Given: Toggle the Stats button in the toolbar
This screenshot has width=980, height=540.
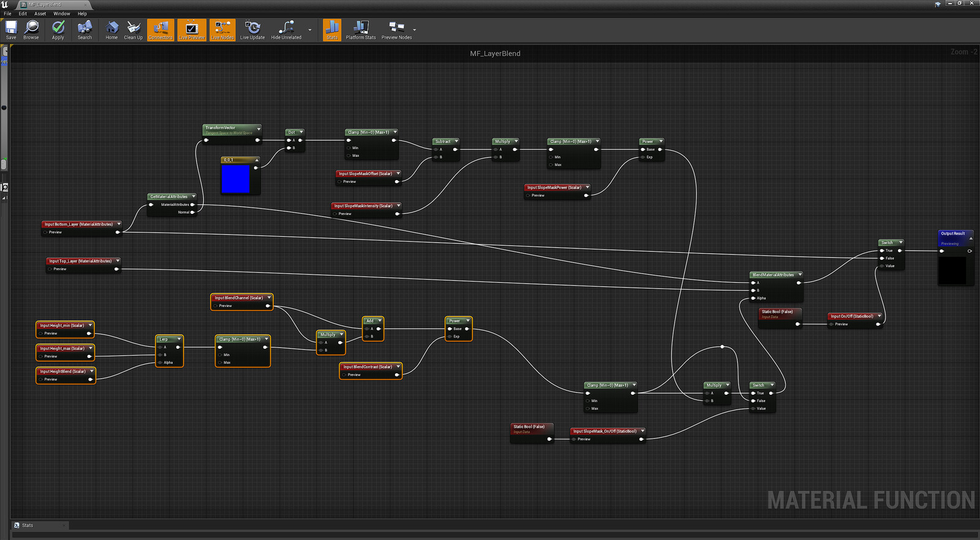Looking at the screenshot, I should click(x=332, y=29).
